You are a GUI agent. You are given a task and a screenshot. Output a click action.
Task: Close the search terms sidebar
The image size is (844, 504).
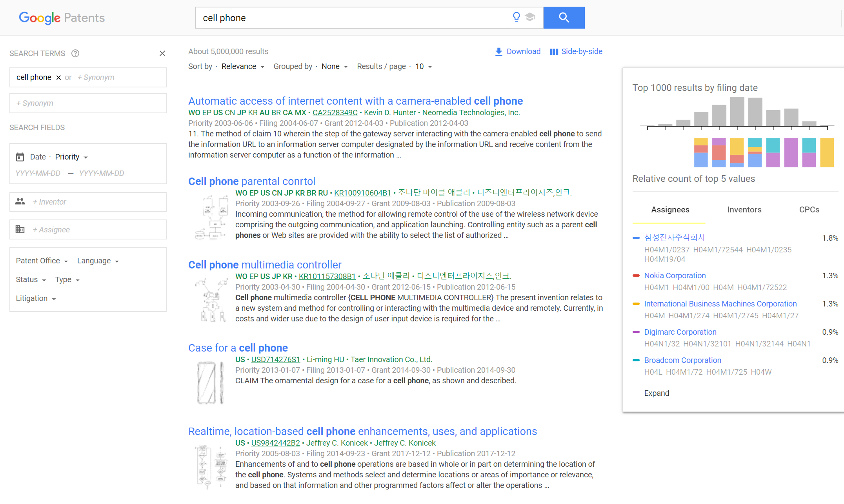[162, 53]
